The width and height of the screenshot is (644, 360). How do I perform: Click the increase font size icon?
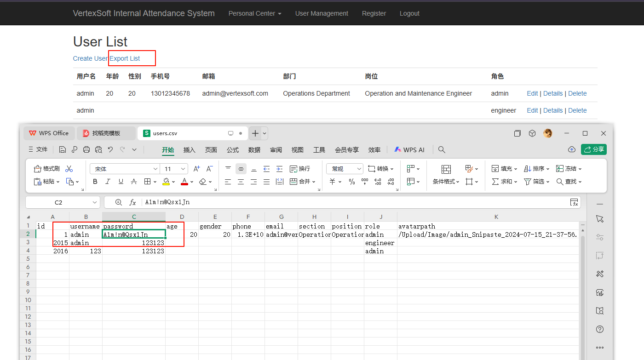(196, 169)
